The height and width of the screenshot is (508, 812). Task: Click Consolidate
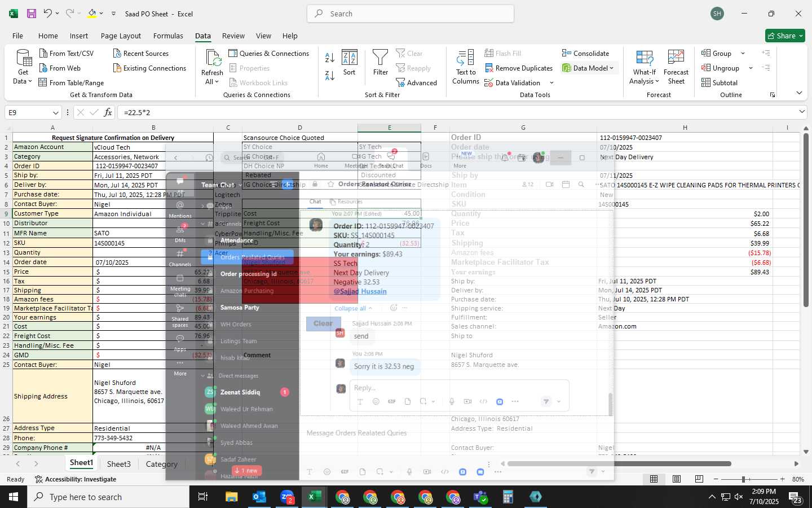click(585, 54)
